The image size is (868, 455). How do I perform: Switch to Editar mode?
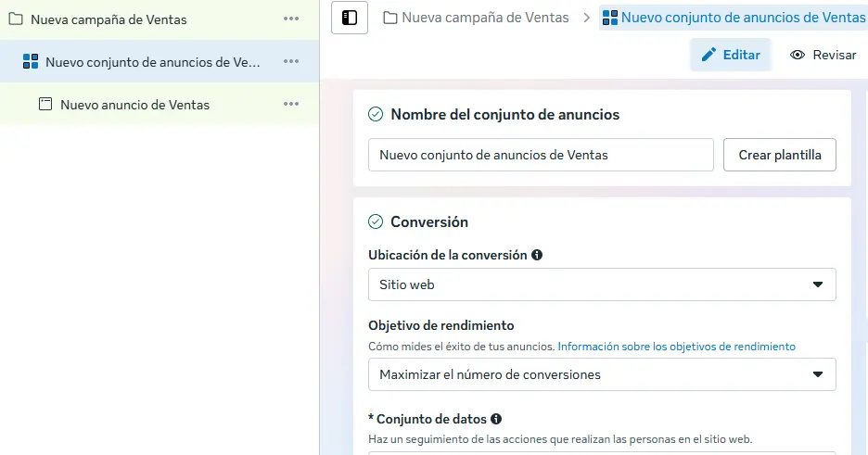point(730,55)
